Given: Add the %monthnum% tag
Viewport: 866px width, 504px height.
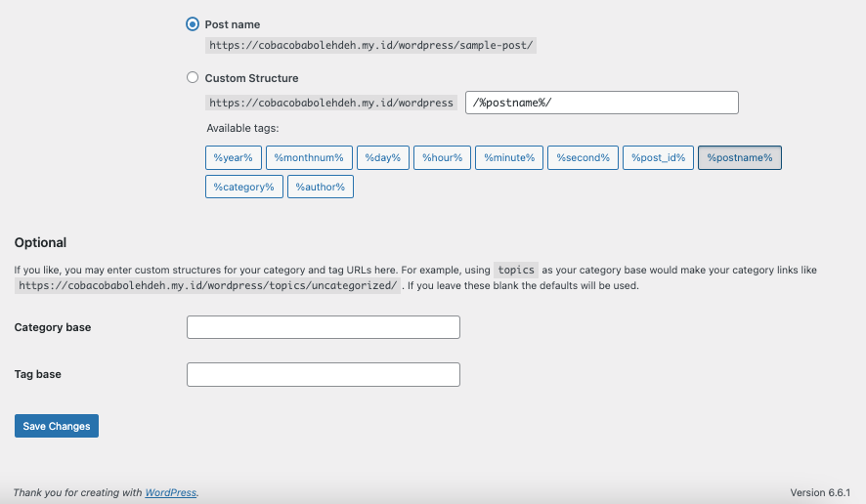Looking at the screenshot, I should pos(309,158).
